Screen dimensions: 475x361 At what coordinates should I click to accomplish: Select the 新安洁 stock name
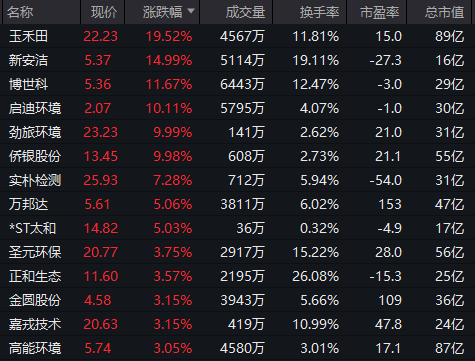coord(28,60)
